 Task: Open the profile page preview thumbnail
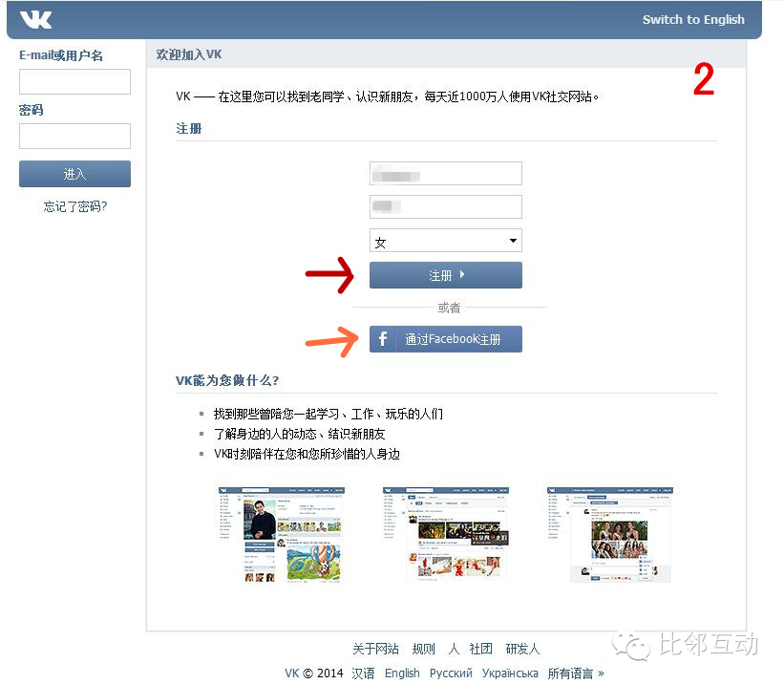282,535
